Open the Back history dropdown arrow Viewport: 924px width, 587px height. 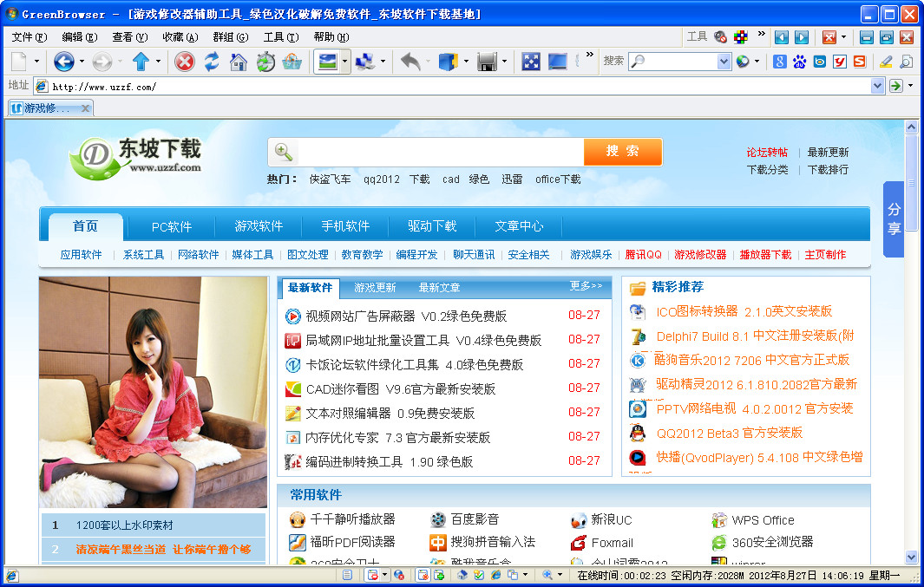click(82, 62)
